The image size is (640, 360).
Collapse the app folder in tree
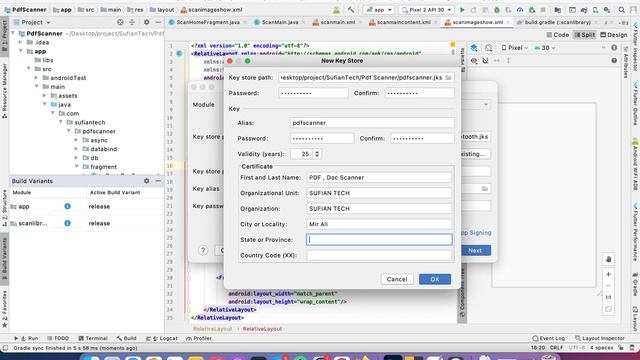pos(20,51)
